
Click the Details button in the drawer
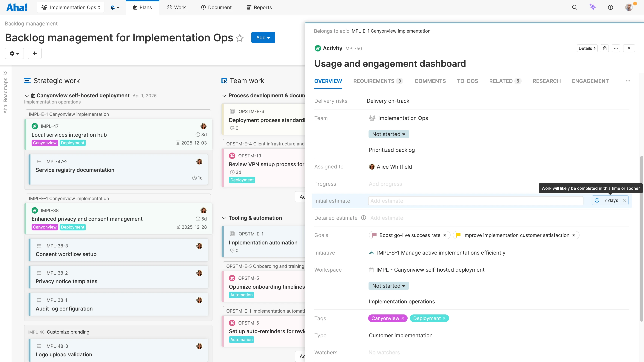(587, 48)
